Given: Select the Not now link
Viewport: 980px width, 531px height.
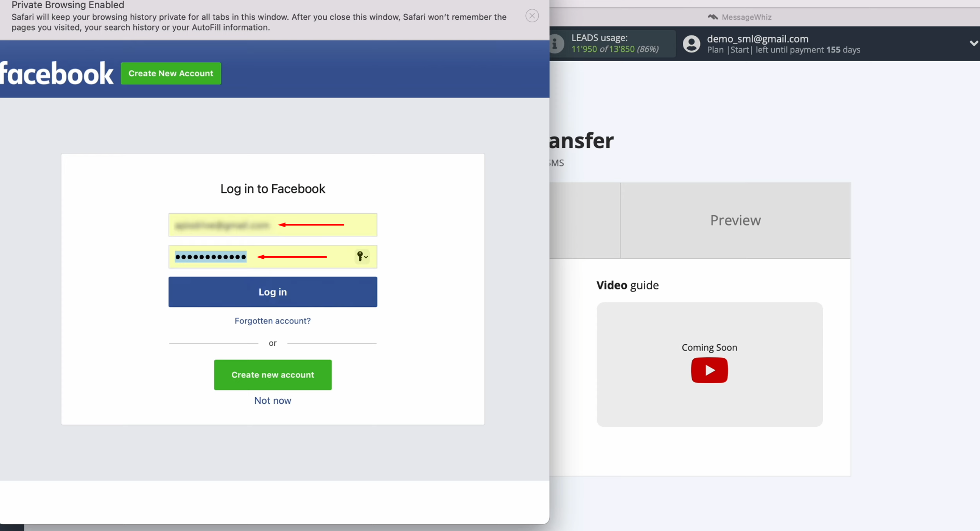Looking at the screenshot, I should click(x=273, y=401).
